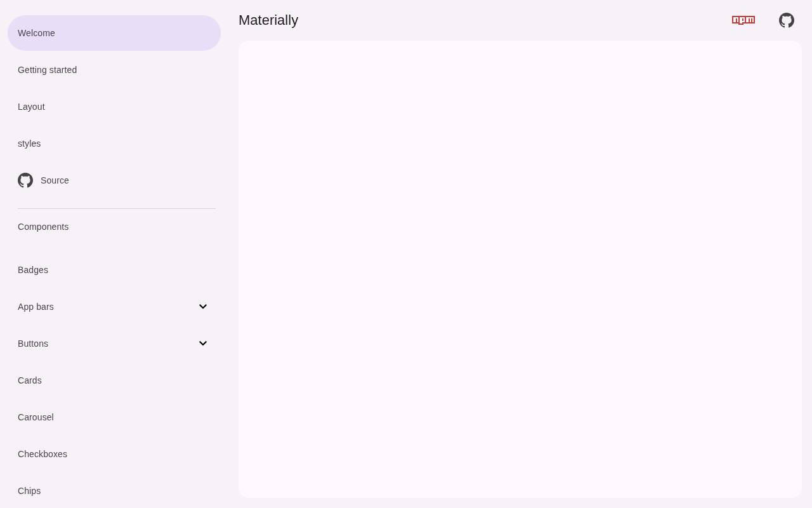Go to the Layout section
The image size is (812, 508).
click(x=32, y=107)
